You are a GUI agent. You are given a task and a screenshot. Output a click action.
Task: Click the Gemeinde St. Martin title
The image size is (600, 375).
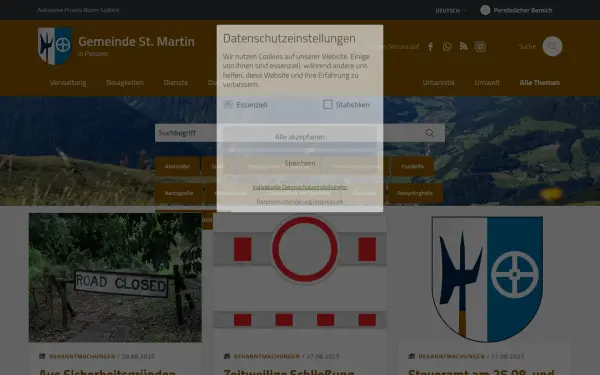[137, 41]
